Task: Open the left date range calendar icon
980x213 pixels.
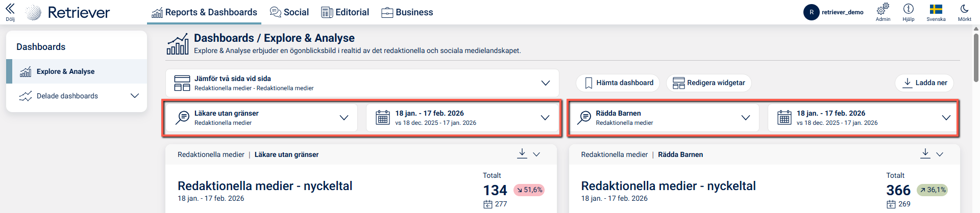Action: point(382,118)
